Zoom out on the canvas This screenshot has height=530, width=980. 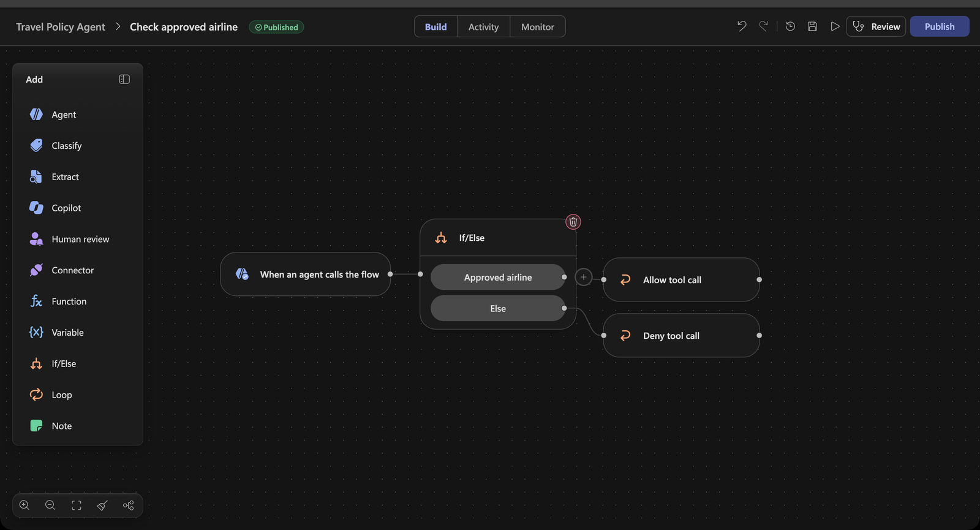click(x=50, y=505)
